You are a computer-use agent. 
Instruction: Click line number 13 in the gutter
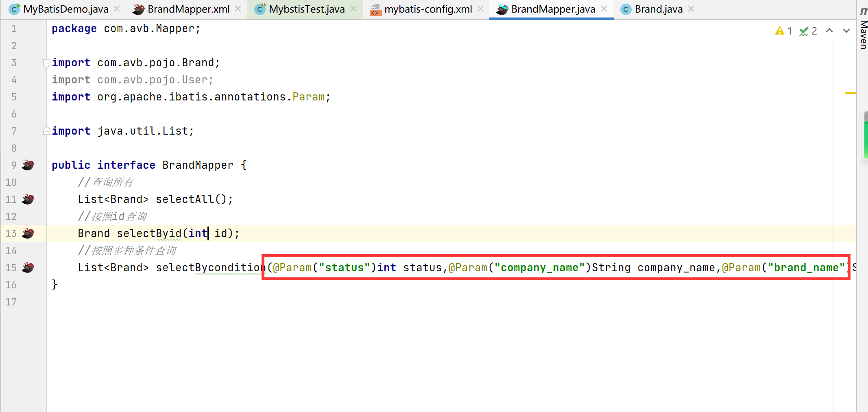(x=11, y=233)
